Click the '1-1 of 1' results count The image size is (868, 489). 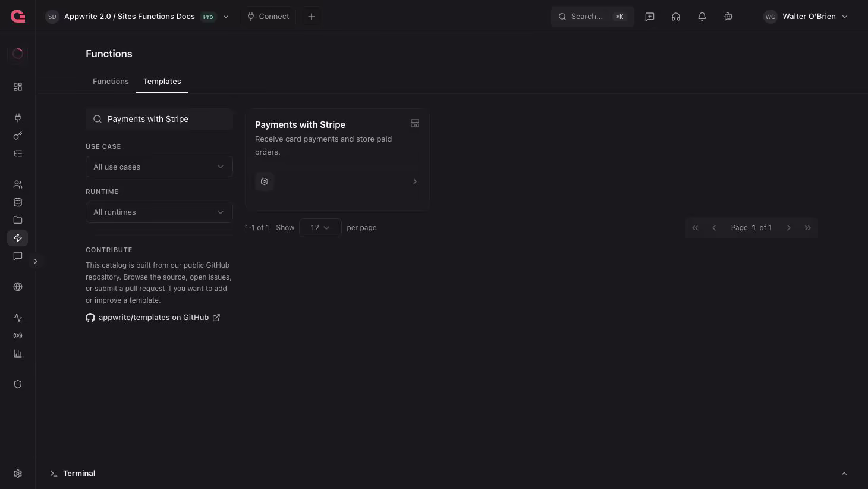tap(257, 228)
